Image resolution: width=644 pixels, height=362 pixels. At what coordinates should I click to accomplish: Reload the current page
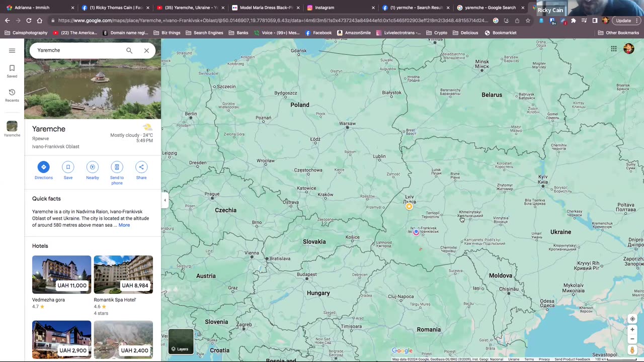29,21
